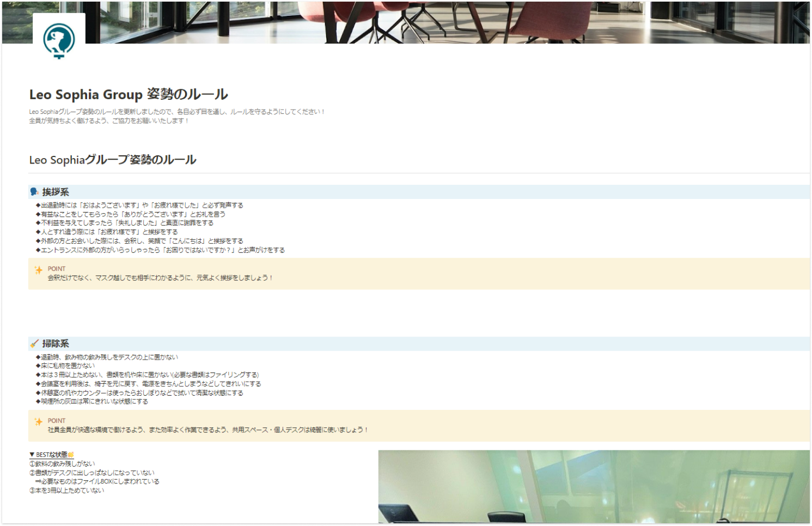Open the office photo at the bottom right
This screenshot has height=526, width=812.
click(594, 487)
